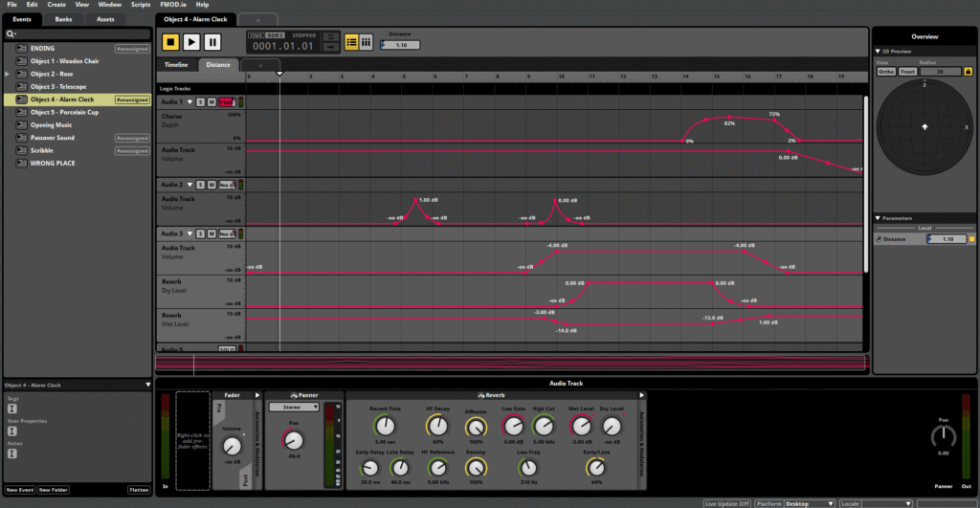Image resolution: width=980 pixels, height=508 pixels.
Task: Click the Panner bypass icon in header
Action: 294,395
